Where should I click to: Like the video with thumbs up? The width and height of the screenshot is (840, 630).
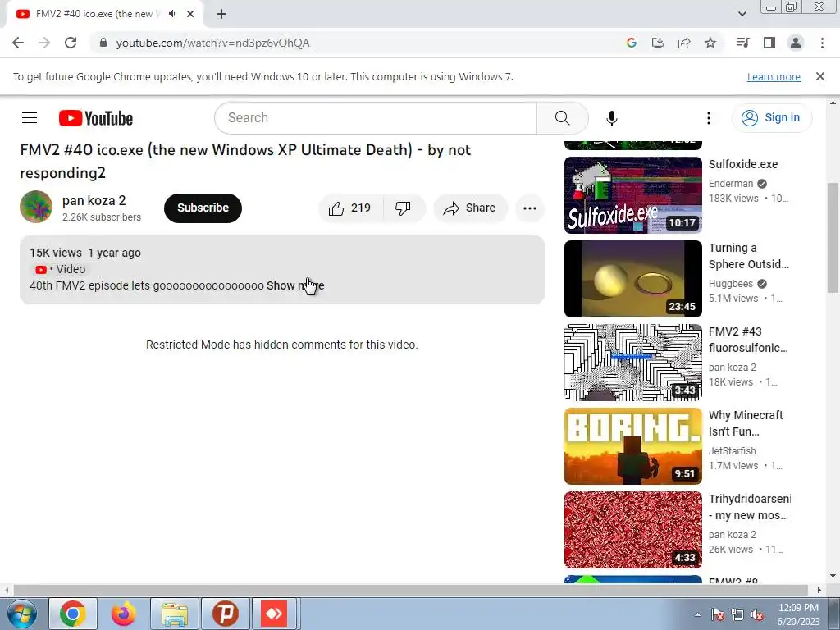[349, 208]
